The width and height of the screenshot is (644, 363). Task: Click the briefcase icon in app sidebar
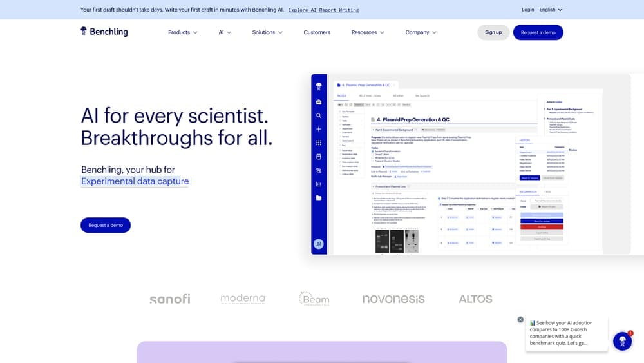pos(319,101)
